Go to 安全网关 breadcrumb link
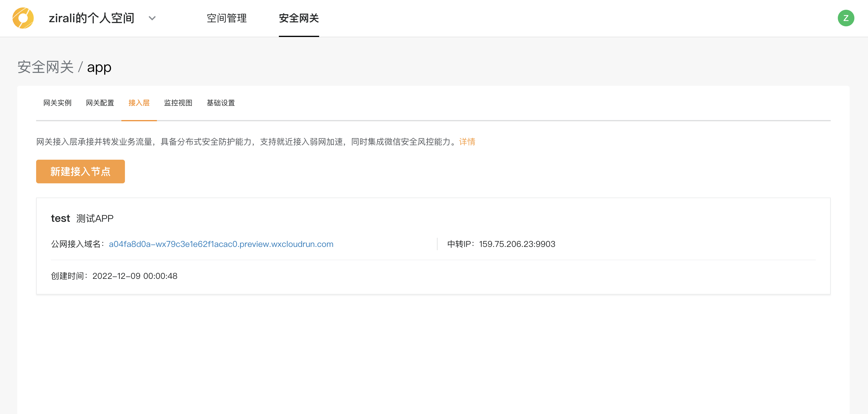 click(x=46, y=67)
